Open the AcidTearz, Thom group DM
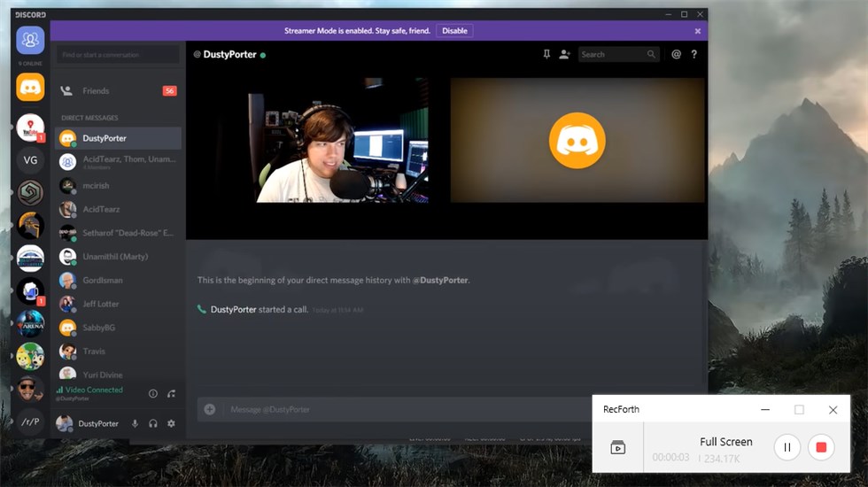 [117, 161]
